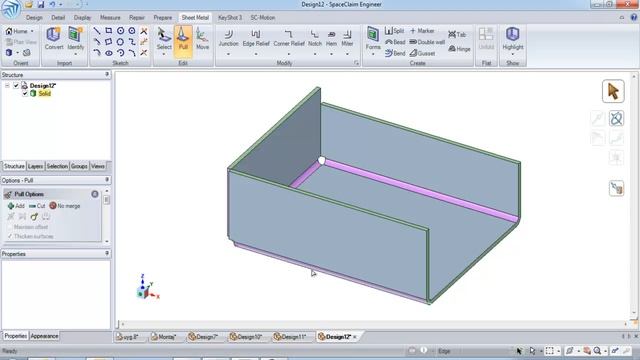Click the Highlight tool

pyautogui.click(x=513, y=39)
